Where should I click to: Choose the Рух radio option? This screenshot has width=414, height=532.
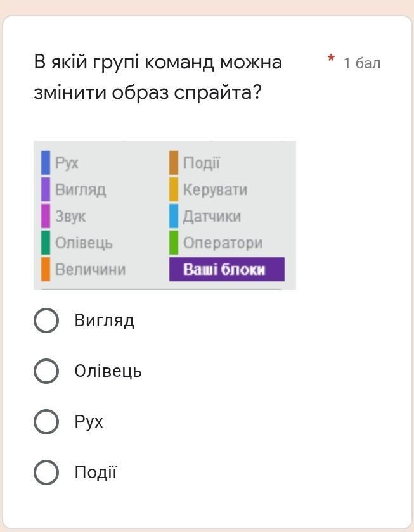click(x=46, y=422)
